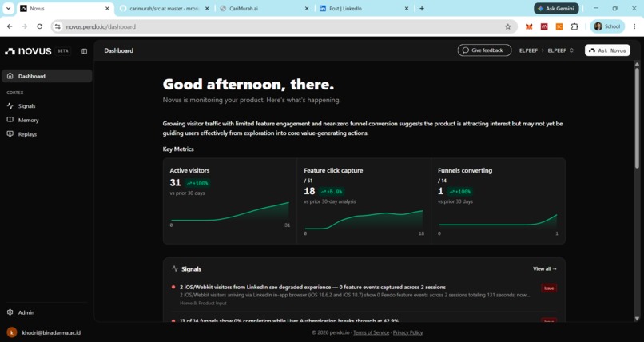
Task: Switch to the CariMurah.ai tab
Action: tap(263, 8)
